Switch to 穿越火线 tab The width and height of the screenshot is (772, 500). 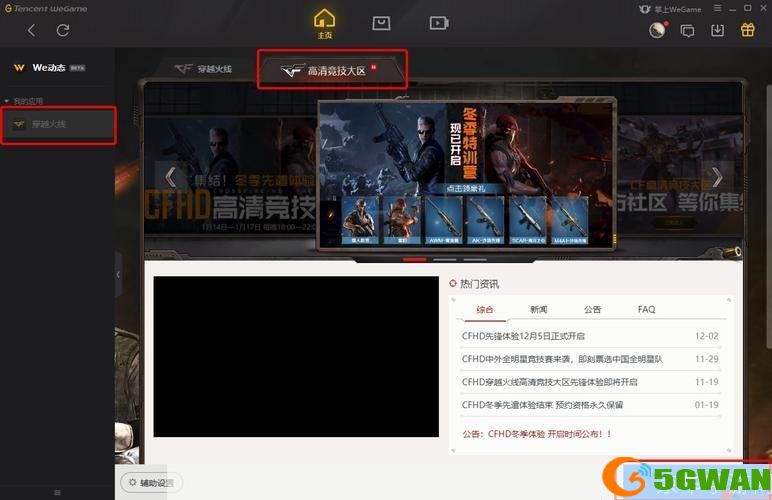tap(204, 69)
